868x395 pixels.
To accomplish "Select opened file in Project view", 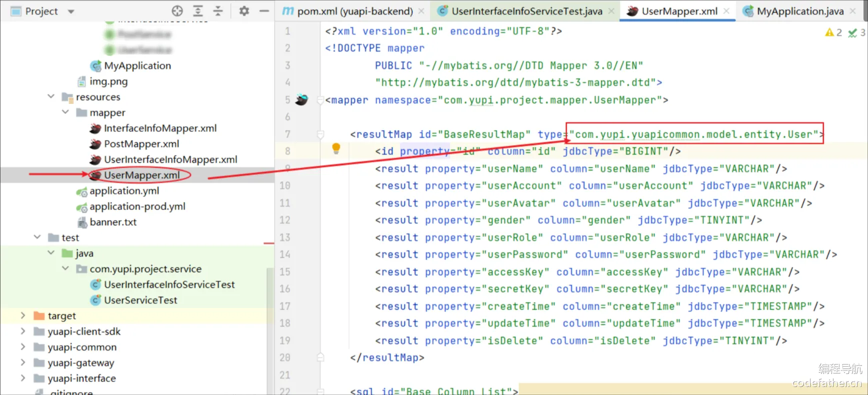I will point(177,11).
